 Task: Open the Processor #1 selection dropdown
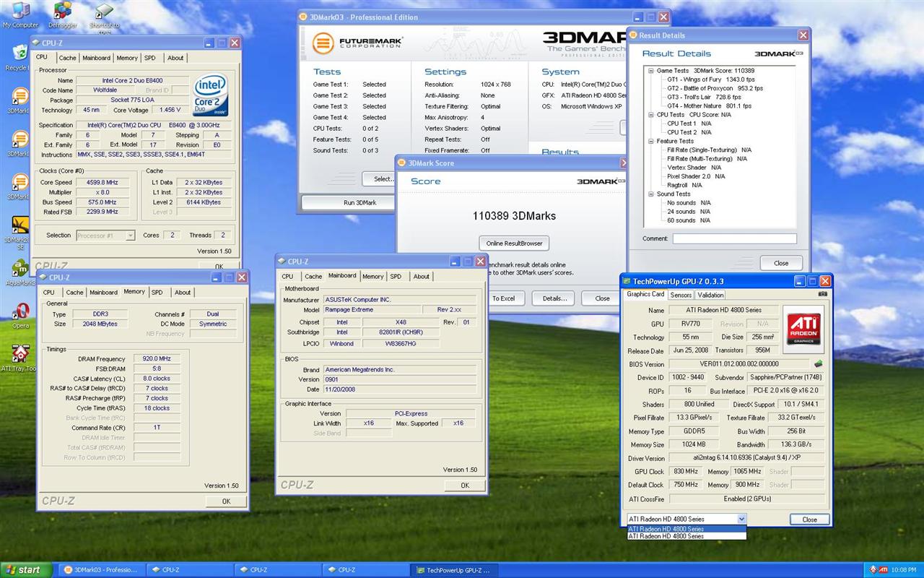130,235
